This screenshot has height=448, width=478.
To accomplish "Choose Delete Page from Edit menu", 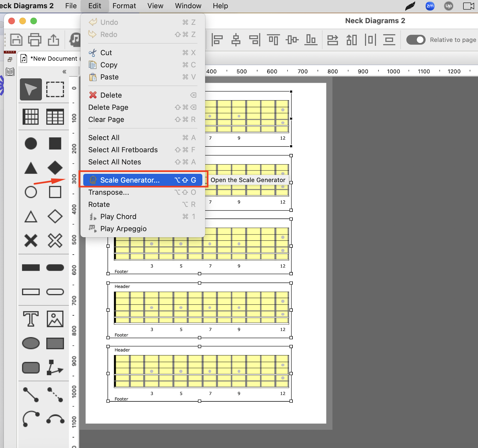I will pos(143,107).
